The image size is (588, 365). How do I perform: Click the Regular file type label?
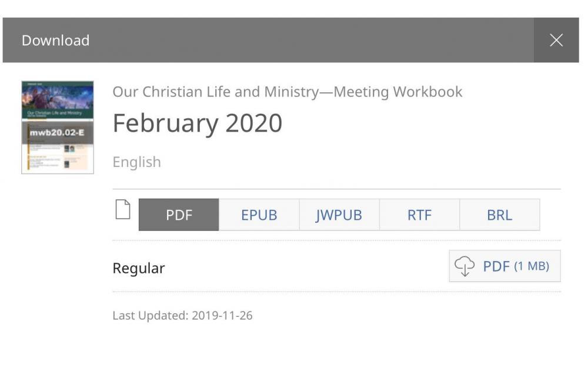click(138, 268)
